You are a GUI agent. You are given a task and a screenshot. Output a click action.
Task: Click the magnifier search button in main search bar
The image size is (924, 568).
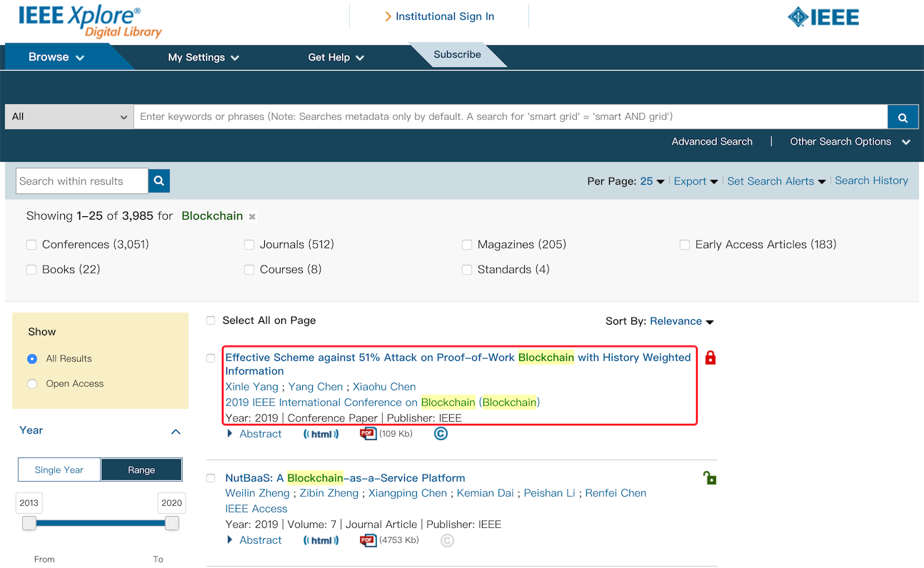coord(903,117)
